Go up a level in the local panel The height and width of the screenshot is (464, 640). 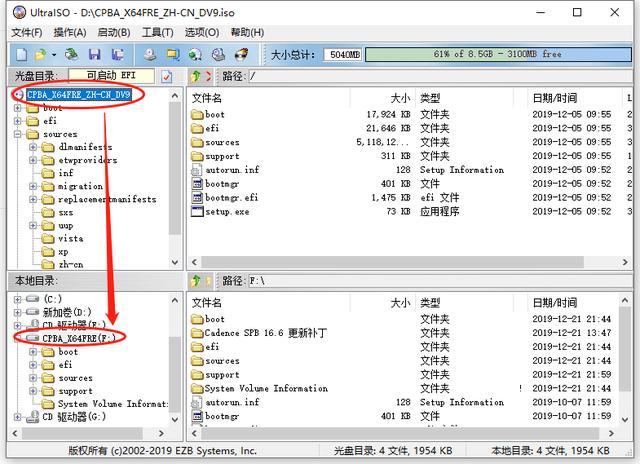pyautogui.click(x=196, y=281)
